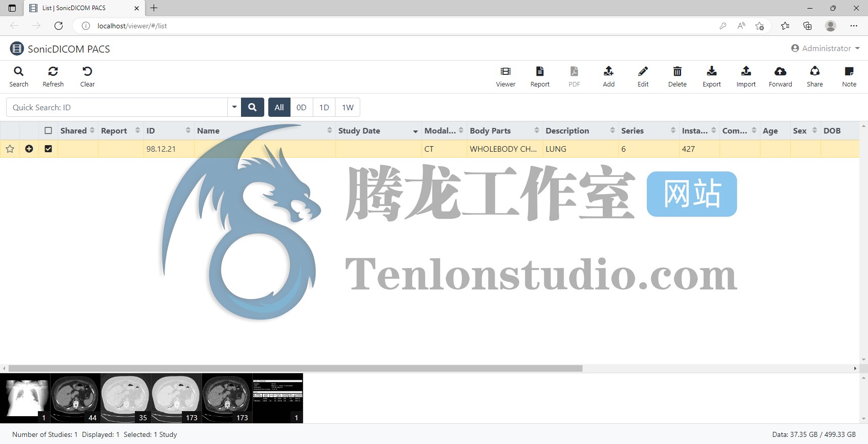Screen dimensions: 868x444
Task: Toggle the select-all header checkbox
Action: pyautogui.click(x=49, y=130)
